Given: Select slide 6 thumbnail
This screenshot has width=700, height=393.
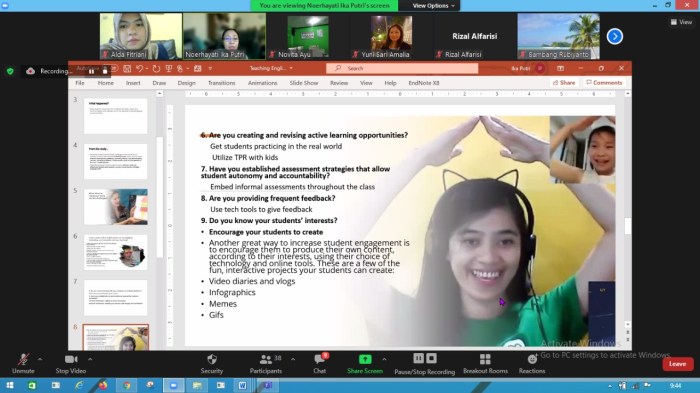Looking at the screenshot, I should click(x=116, y=252).
